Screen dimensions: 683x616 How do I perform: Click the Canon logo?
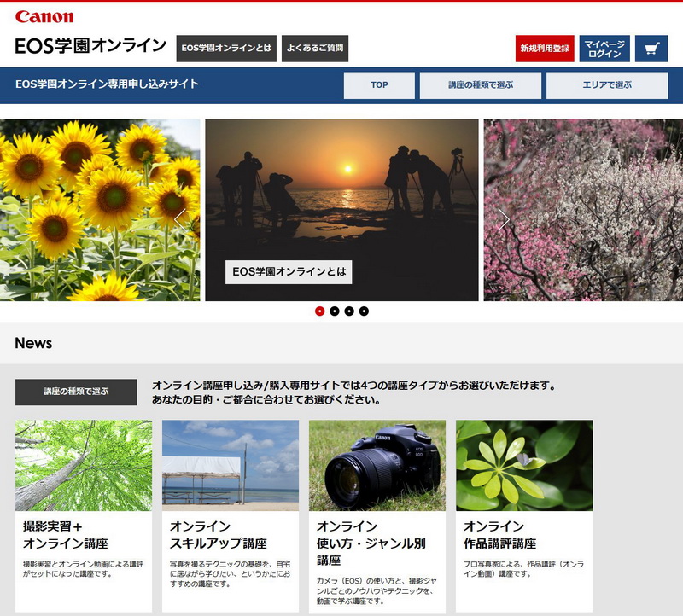point(44,16)
